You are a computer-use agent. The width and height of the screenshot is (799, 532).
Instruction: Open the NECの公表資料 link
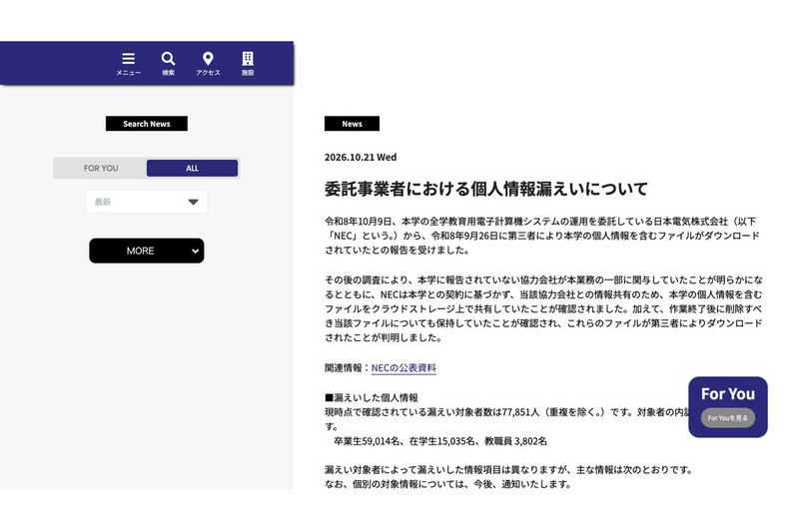[x=403, y=367]
